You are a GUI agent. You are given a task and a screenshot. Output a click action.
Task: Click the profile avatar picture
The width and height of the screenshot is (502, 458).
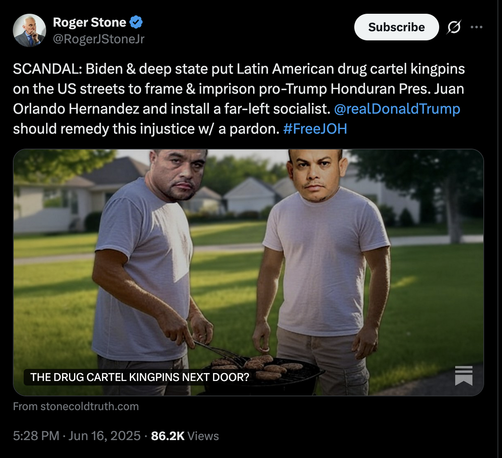click(29, 30)
